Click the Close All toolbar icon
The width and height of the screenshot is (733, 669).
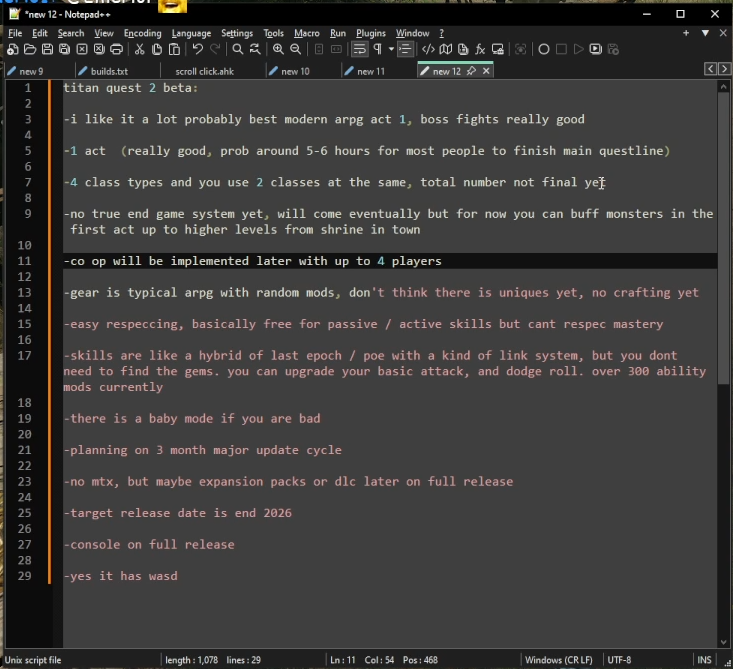pyautogui.click(x=99, y=49)
